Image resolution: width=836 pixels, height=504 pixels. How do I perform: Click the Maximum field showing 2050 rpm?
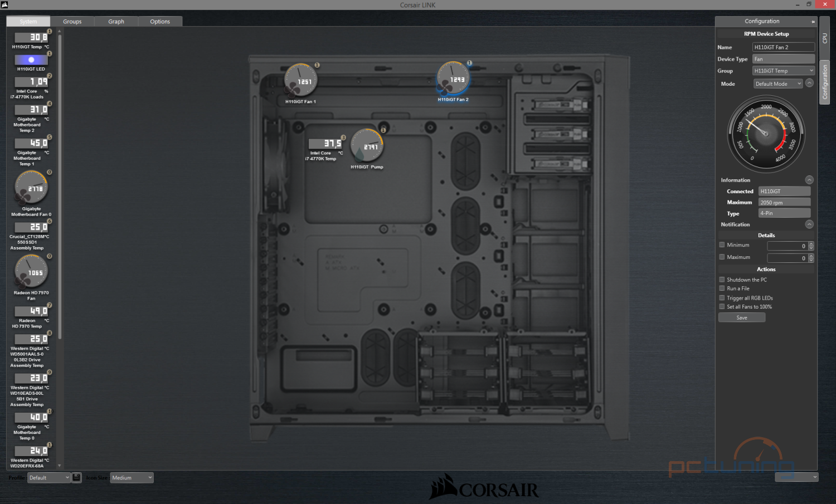(x=784, y=202)
